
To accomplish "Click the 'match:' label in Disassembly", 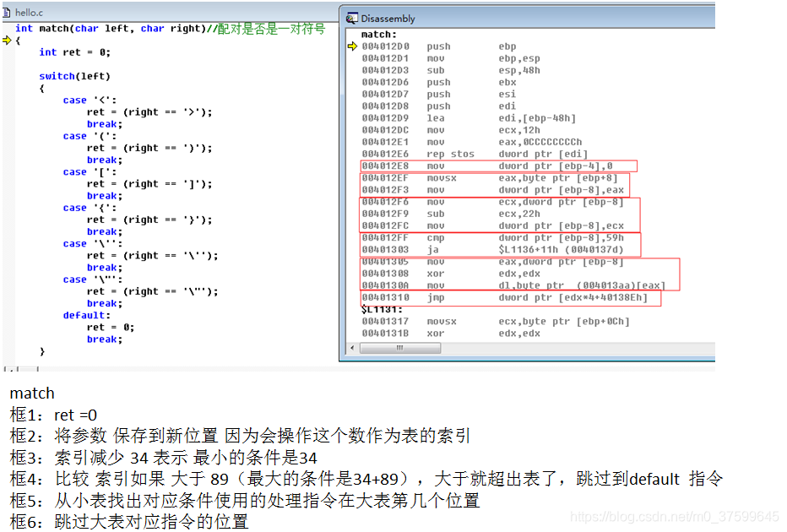I will point(379,35).
